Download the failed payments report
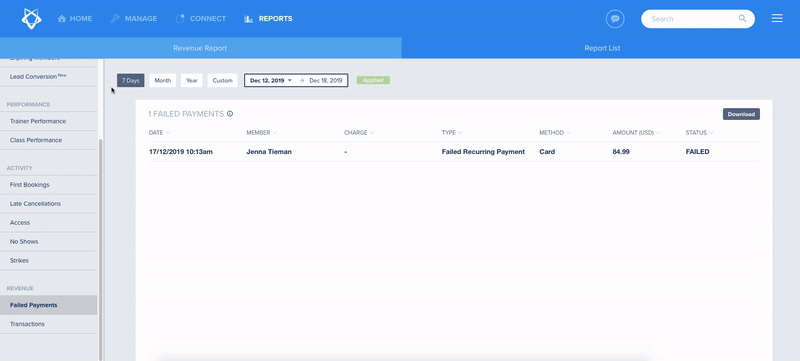The width and height of the screenshot is (800, 361). pyautogui.click(x=741, y=114)
